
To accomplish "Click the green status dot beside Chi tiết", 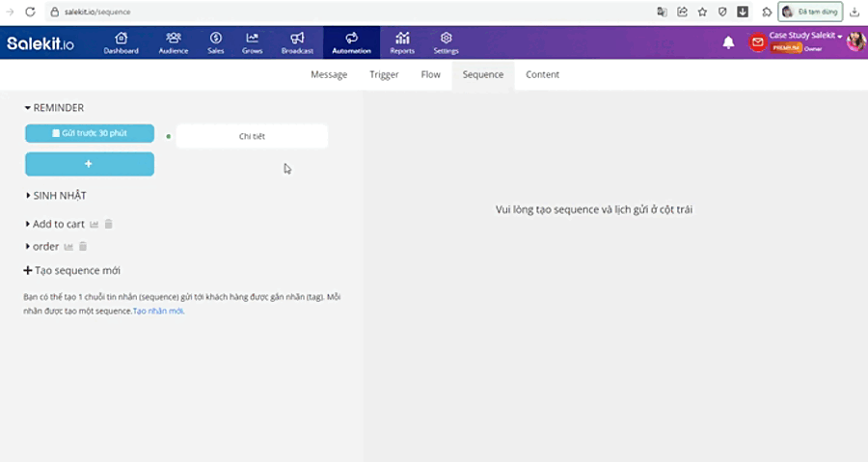I will [168, 136].
